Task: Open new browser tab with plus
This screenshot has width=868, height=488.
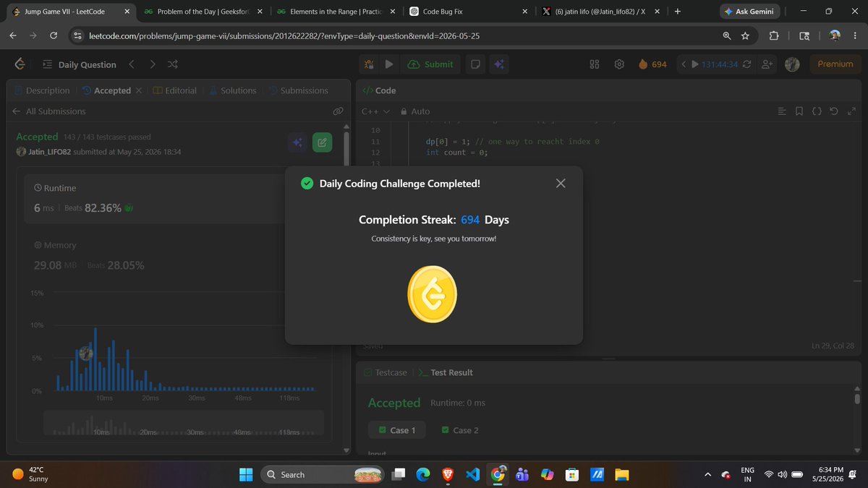Action: click(x=677, y=12)
